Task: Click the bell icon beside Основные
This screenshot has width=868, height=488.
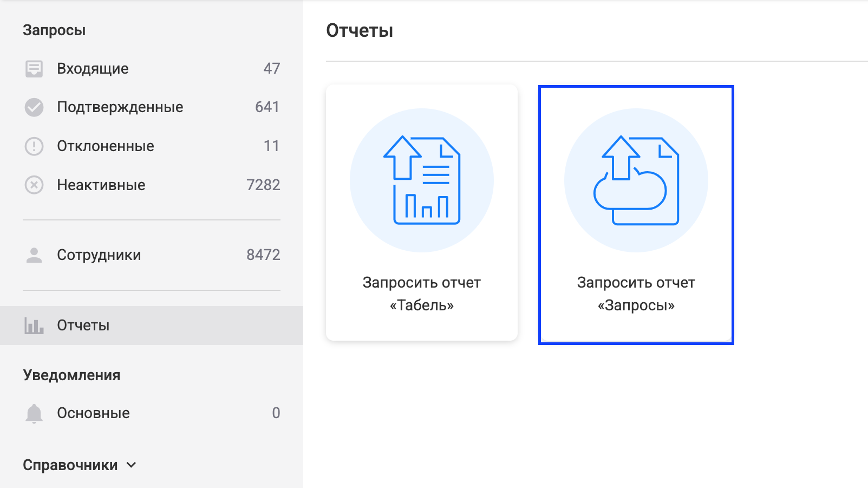Action: tap(34, 413)
